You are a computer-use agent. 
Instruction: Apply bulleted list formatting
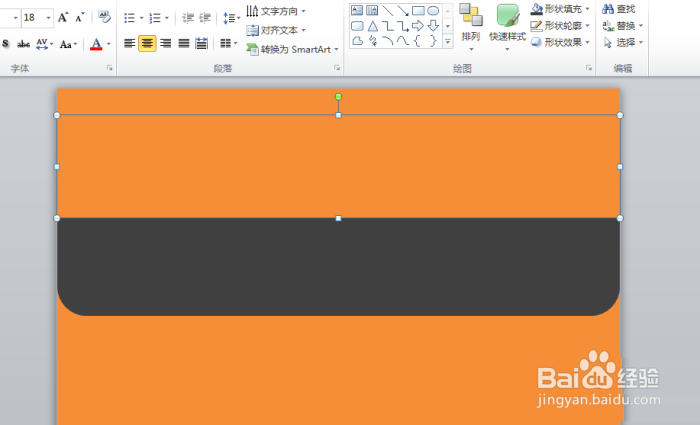pos(129,18)
